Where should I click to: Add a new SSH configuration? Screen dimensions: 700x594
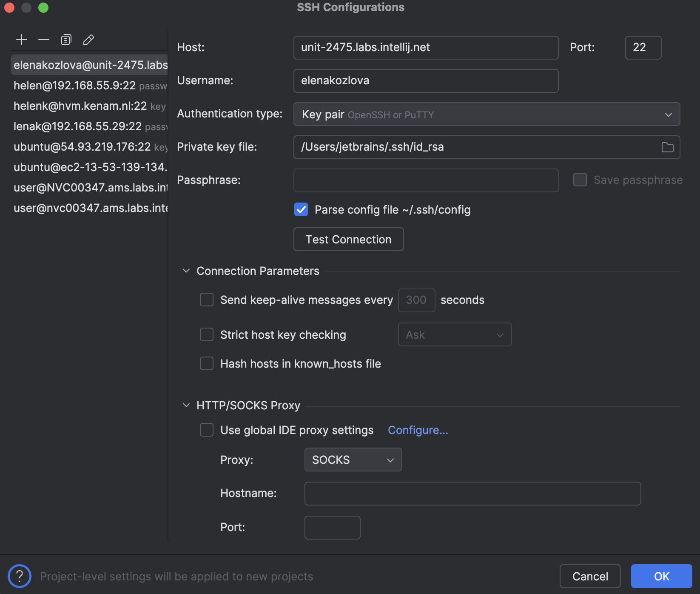[x=21, y=40]
